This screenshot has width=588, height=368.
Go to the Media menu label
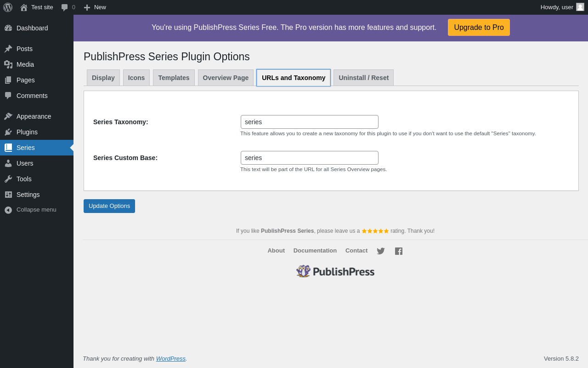point(25,64)
